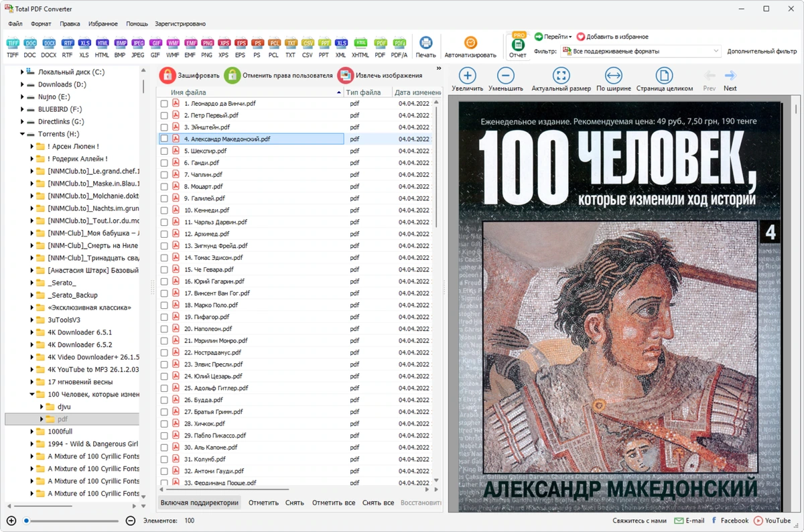804x532 pixels.
Task: Pick PCL conversion format
Action: coord(274,47)
